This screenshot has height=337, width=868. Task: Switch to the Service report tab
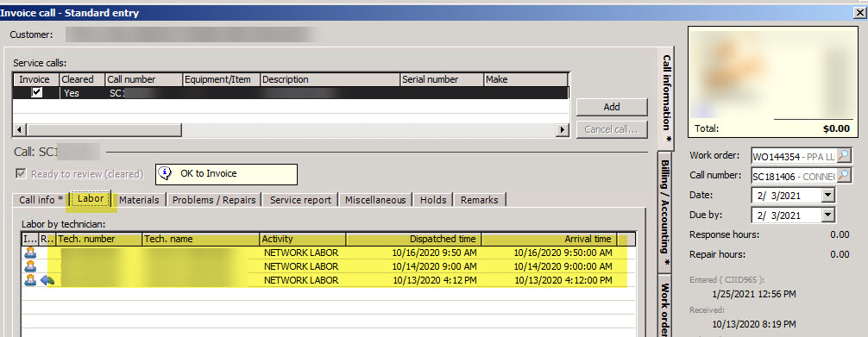(300, 200)
